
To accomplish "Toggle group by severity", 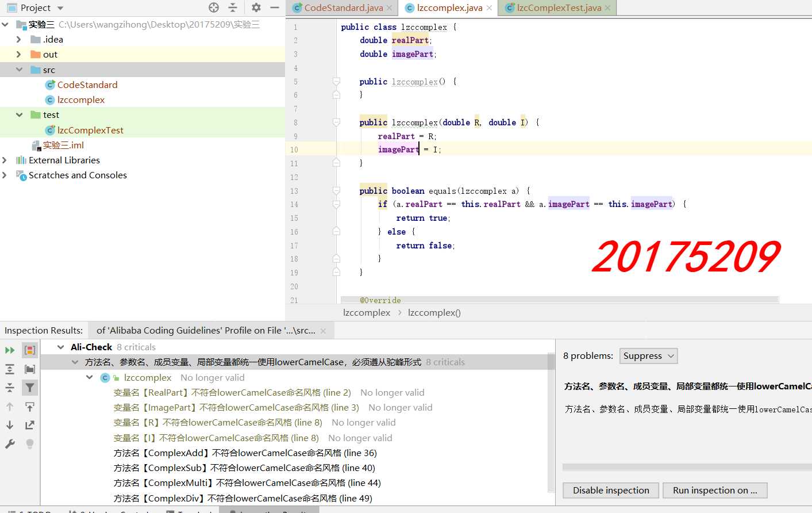I will 30,350.
